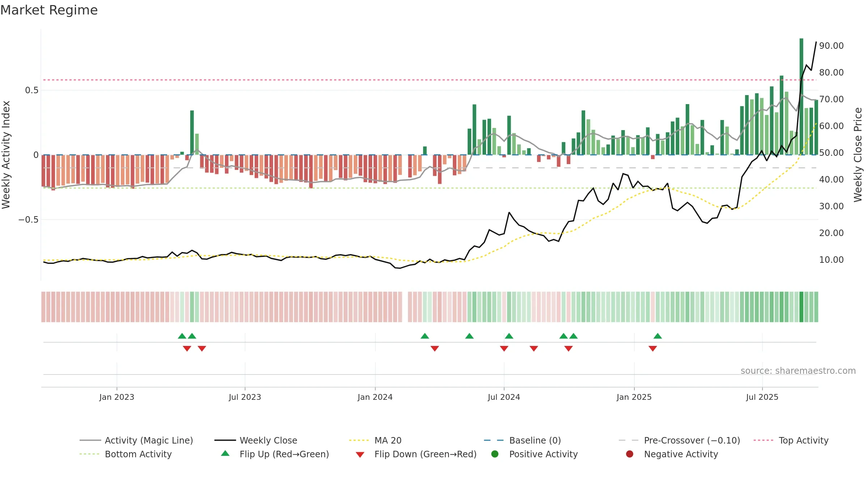868x488 pixels.
Task: Toggle the Flip Up (Red→Green) legend entry
Action: pos(275,454)
